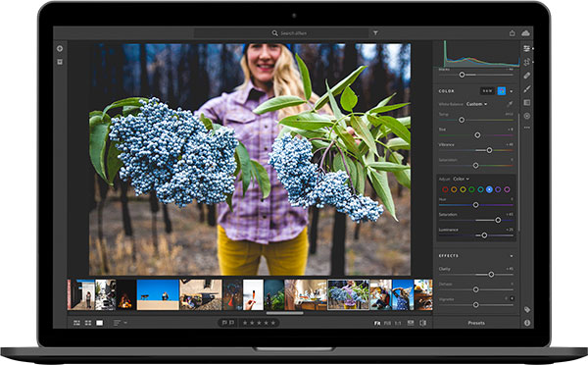Open the Presets panel
Viewport: 588px width, 365px height.
(476, 323)
